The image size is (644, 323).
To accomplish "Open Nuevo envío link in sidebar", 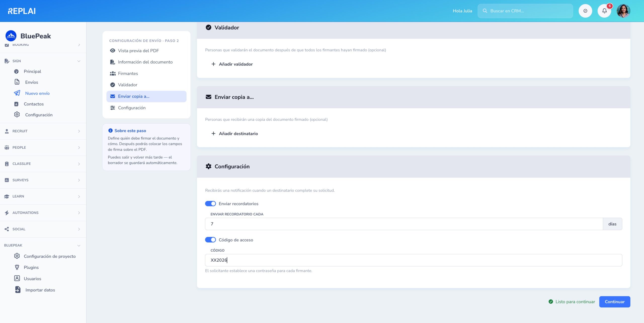I will click(37, 93).
